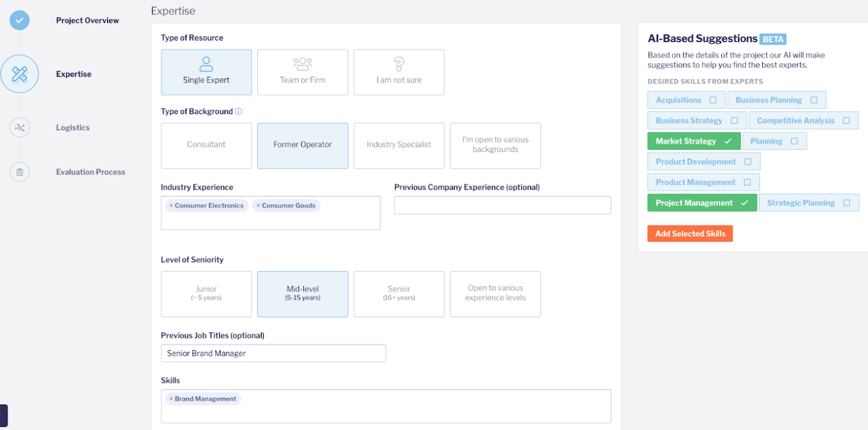Select Single Expert resource type
The width and height of the screenshot is (868, 430).
207,72
